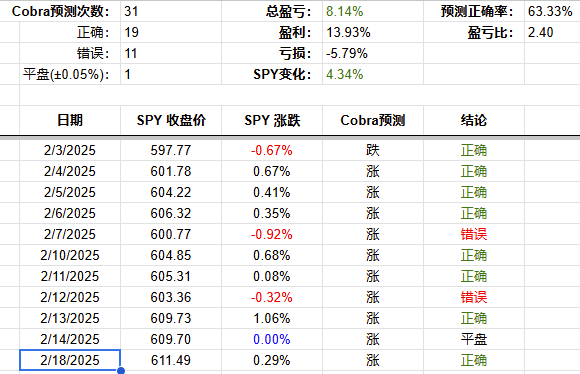Click the fill handle on selected cell

click(x=121, y=370)
